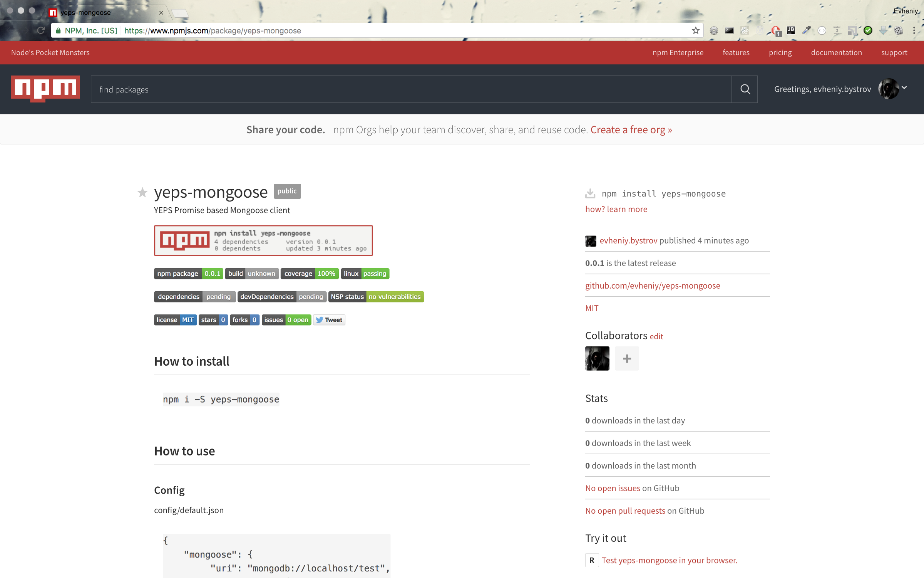Screen dimensions: 924x578
Task: Open Chrome three-dot menu
Action: [x=914, y=31]
